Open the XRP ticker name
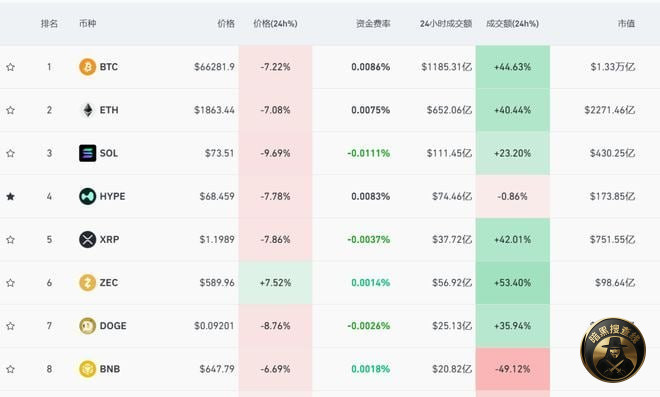660x397 pixels. click(x=109, y=240)
